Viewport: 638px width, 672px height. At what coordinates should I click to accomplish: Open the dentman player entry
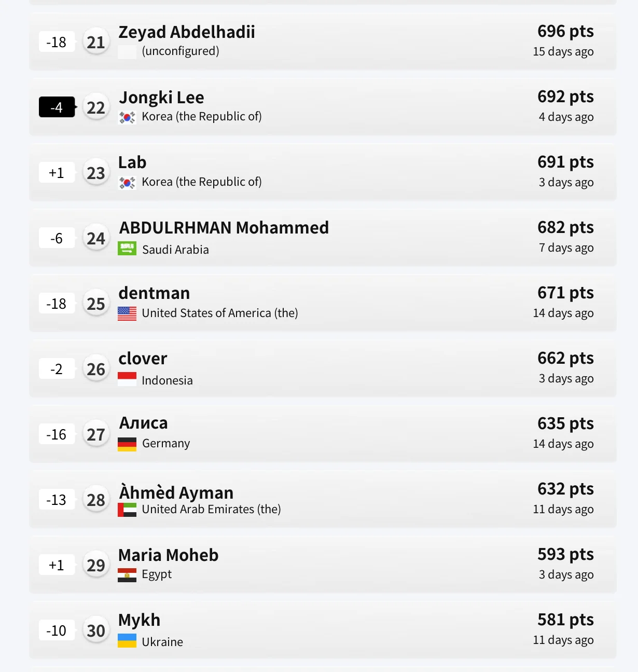tap(154, 293)
